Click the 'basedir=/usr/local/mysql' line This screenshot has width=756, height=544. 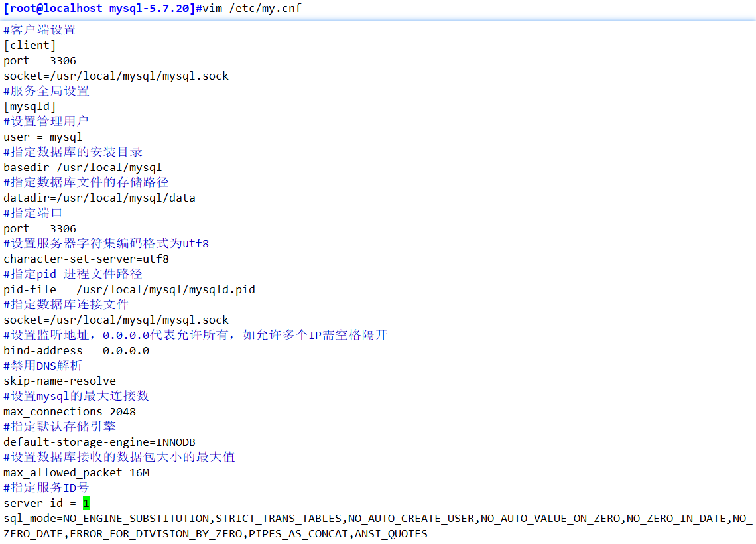82,167
